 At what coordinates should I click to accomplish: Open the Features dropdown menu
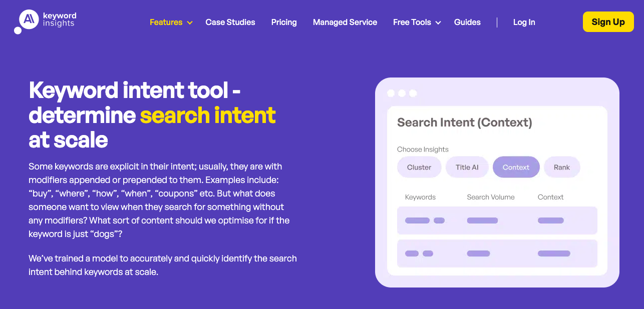(x=166, y=22)
